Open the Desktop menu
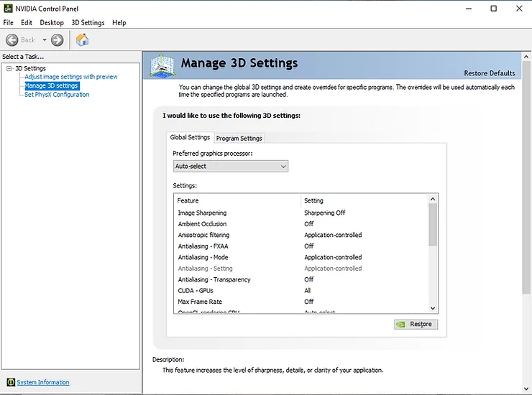Screen dimensions: 532x395 52,23
